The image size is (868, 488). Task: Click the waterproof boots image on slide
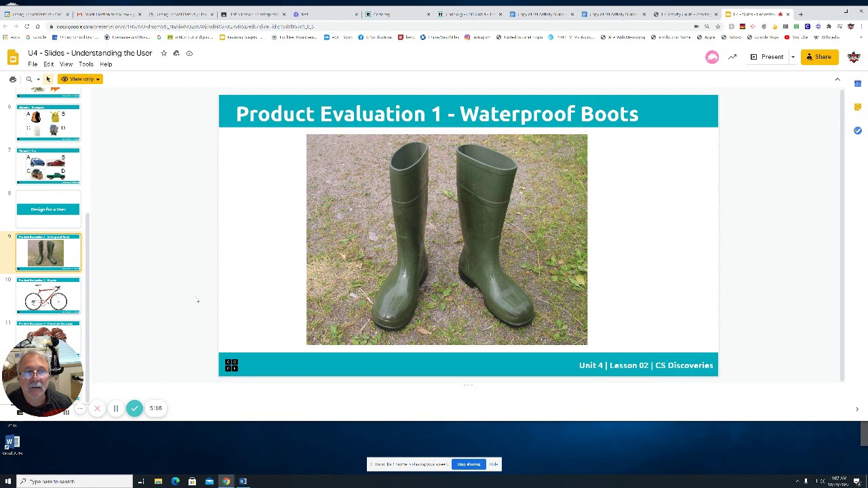447,239
